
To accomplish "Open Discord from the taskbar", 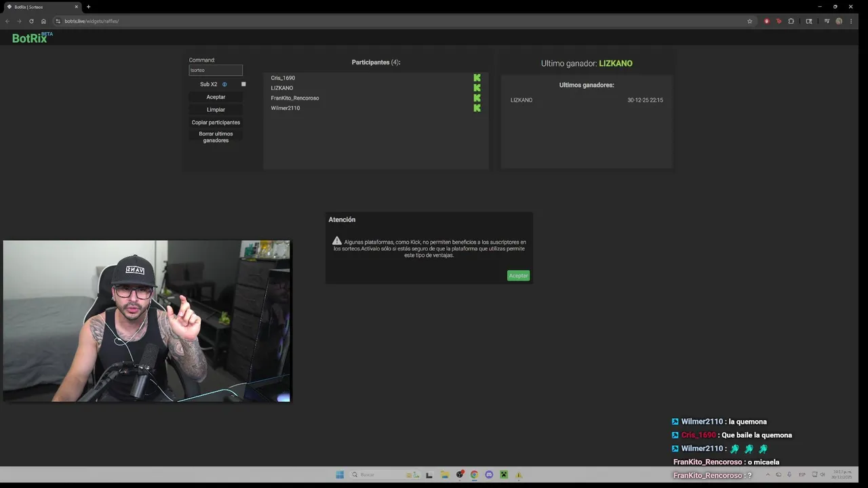I will tap(489, 474).
